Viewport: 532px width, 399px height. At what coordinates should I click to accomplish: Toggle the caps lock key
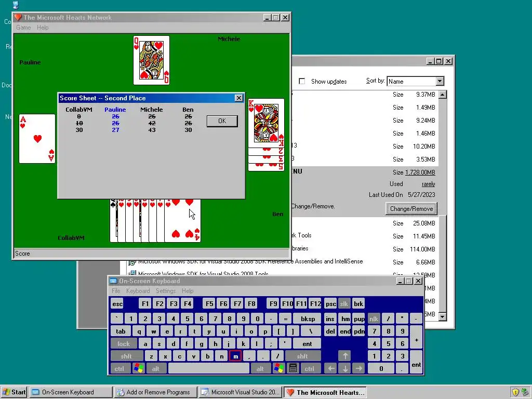pyautogui.click(x=124, y=344)
